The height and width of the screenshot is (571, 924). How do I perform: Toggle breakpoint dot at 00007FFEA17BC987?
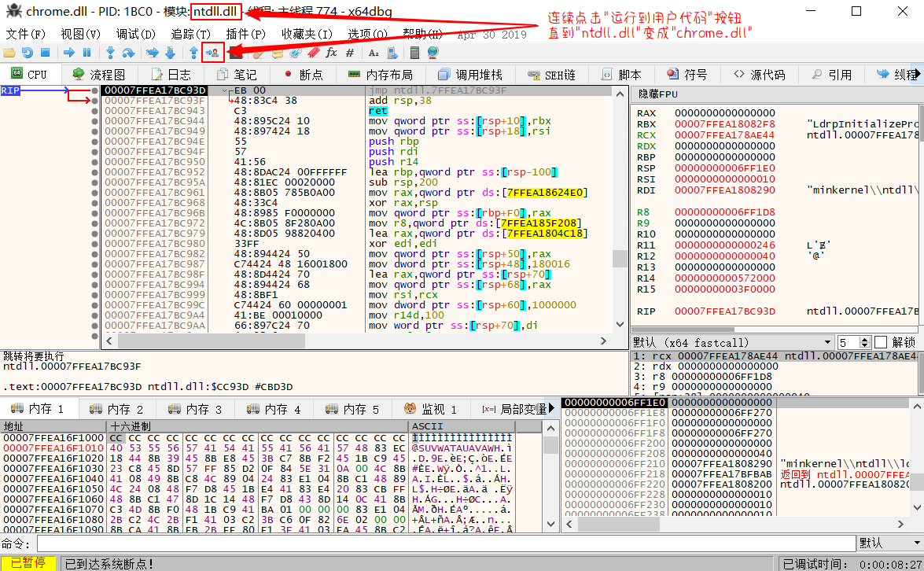pos(95,264)
